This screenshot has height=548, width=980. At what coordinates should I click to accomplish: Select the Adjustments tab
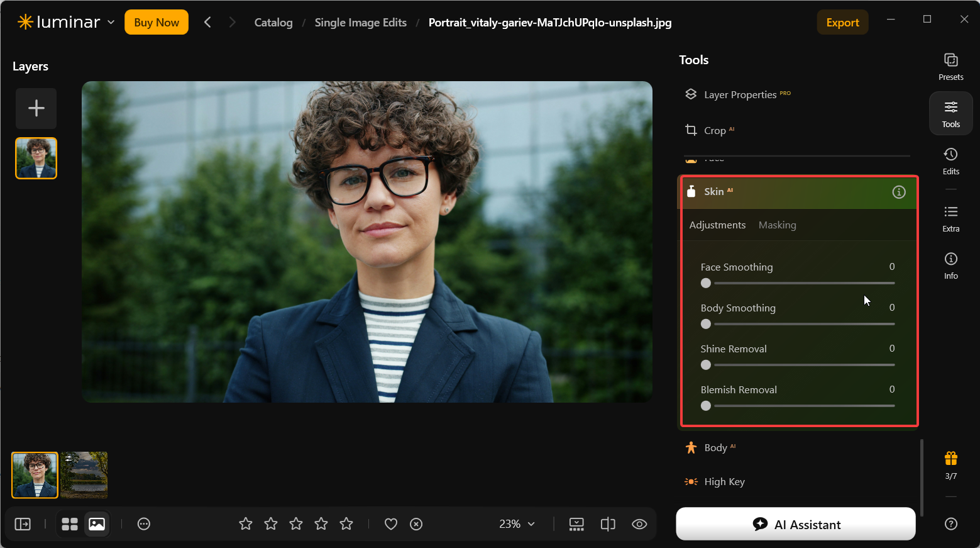(717, 225)
